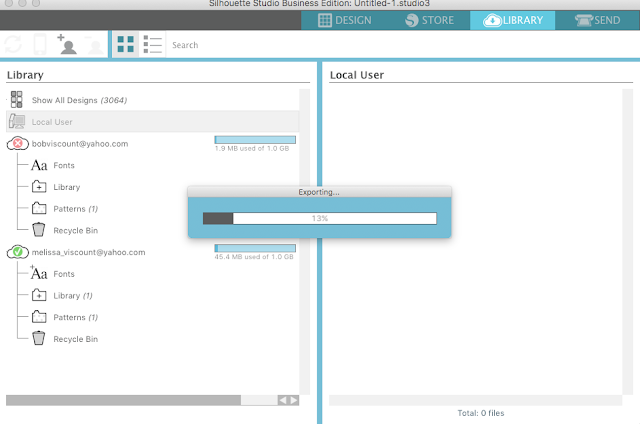Select the Local User row
The image size is (640, 424).
tap(153, 122)
